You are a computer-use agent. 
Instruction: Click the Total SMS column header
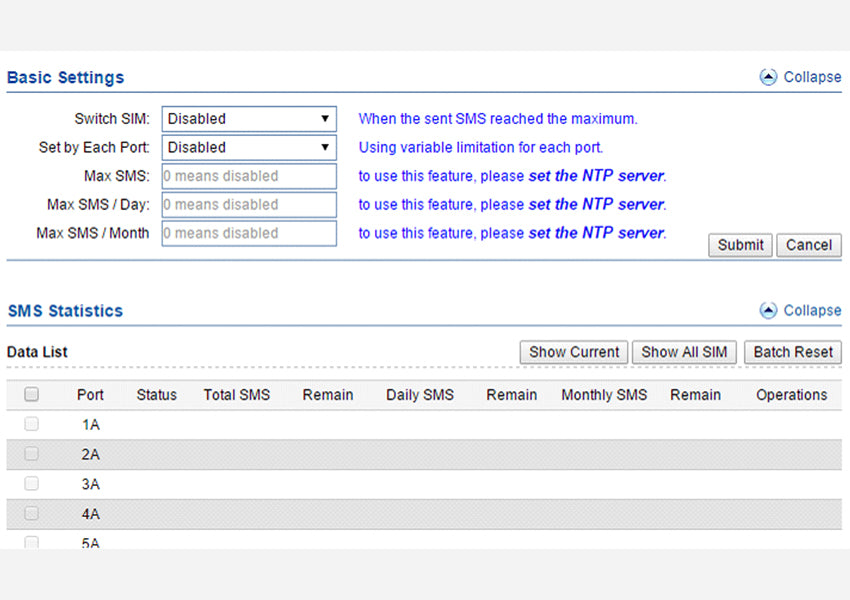coord(237,395)
